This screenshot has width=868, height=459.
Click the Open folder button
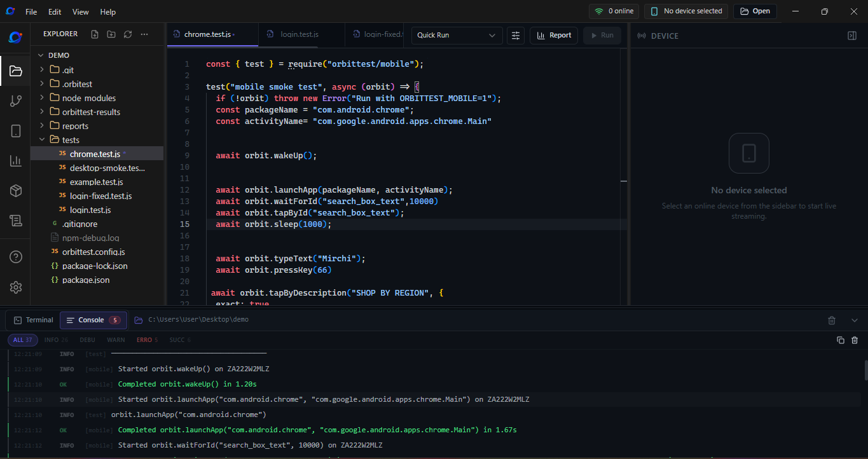pyautogui.click(x=755, y=11)
